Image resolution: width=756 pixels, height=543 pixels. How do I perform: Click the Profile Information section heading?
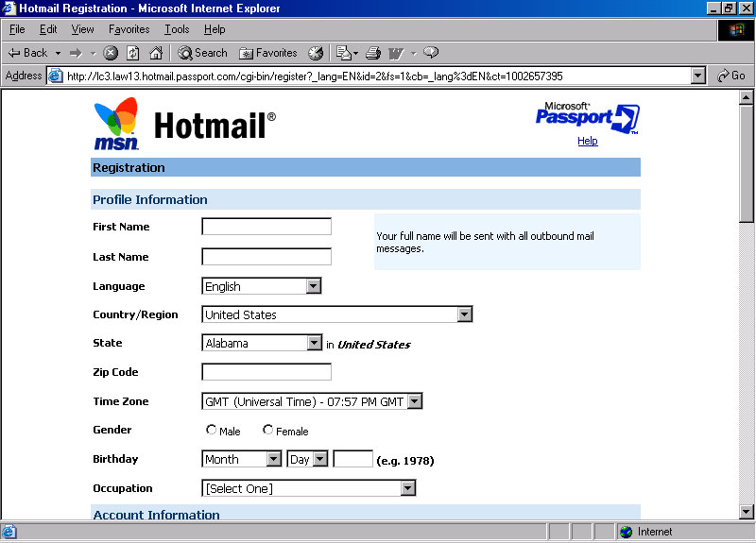click(150, 199)
